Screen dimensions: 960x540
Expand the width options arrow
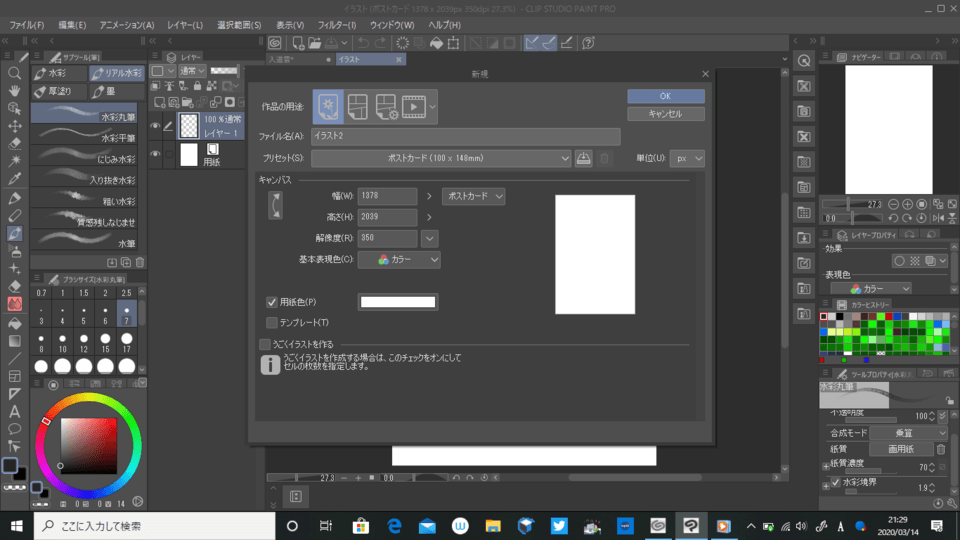(429, 196)
